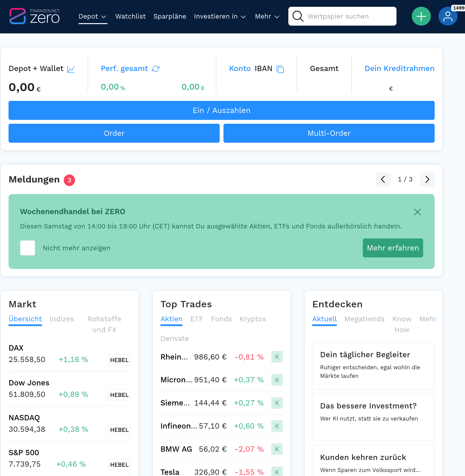The height and width of the screenshot is (476, 465).
Task: Open the Sparpläne page
Action: (170, 16)
